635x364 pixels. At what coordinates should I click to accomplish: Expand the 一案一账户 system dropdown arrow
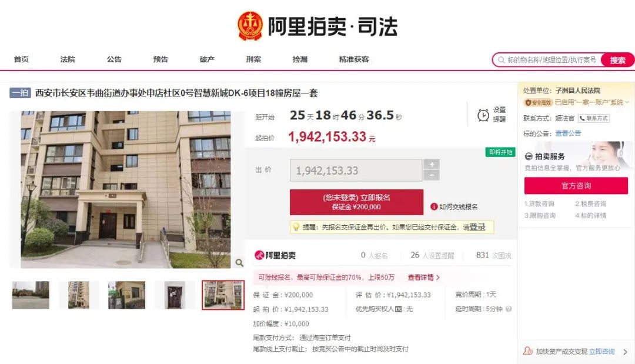point(627,102)
